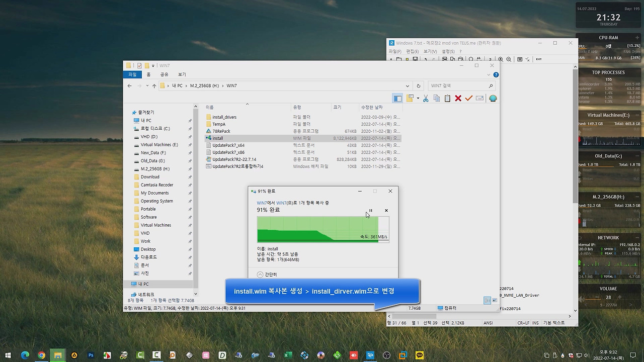Click the Refresh button beside address bar
This screenshot has width=644, height=362.
click(x=418, y=86)
